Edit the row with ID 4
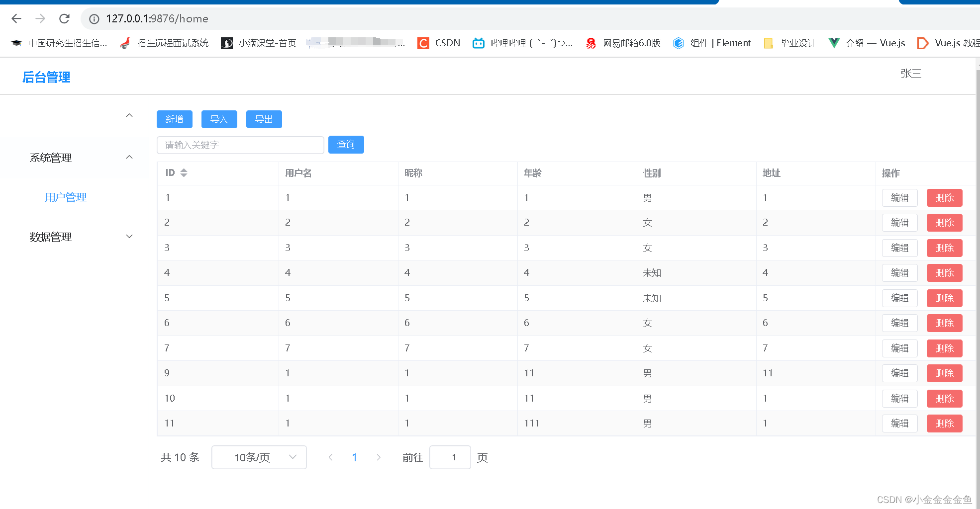The width and height of the screenshot is (980, 509). click(900, 273)
